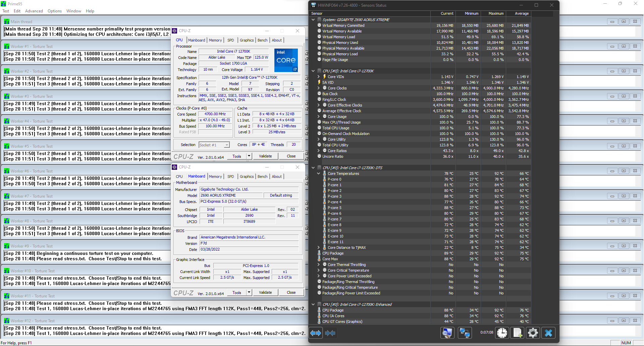Open Tools dropdown arrow in lower CPU-Z

(249, 292)
